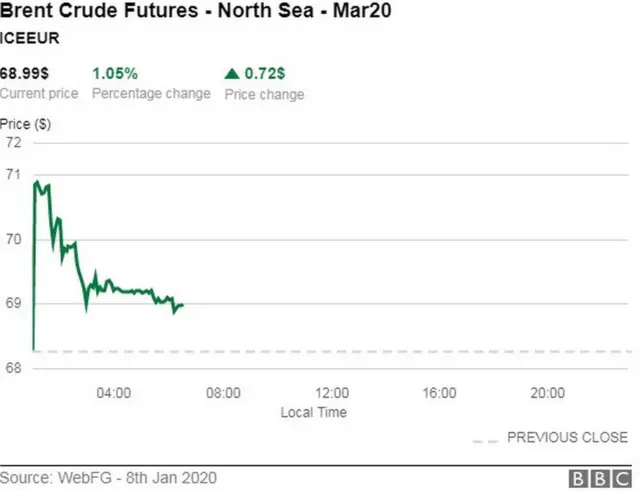Viewport: 640px width, 491px height.
Task: Click the green up-triangle price change icon
Action: [233, 74]
